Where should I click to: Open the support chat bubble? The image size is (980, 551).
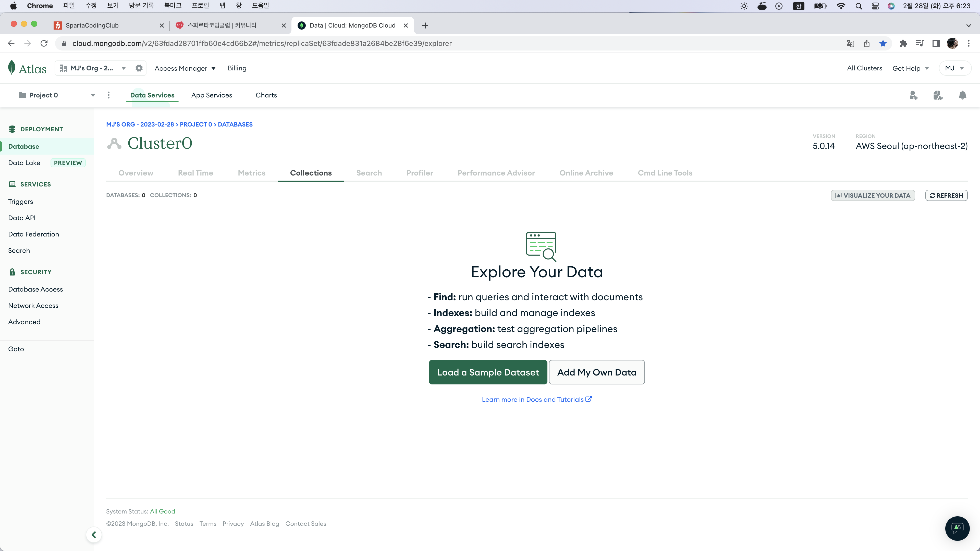point(957,528)
